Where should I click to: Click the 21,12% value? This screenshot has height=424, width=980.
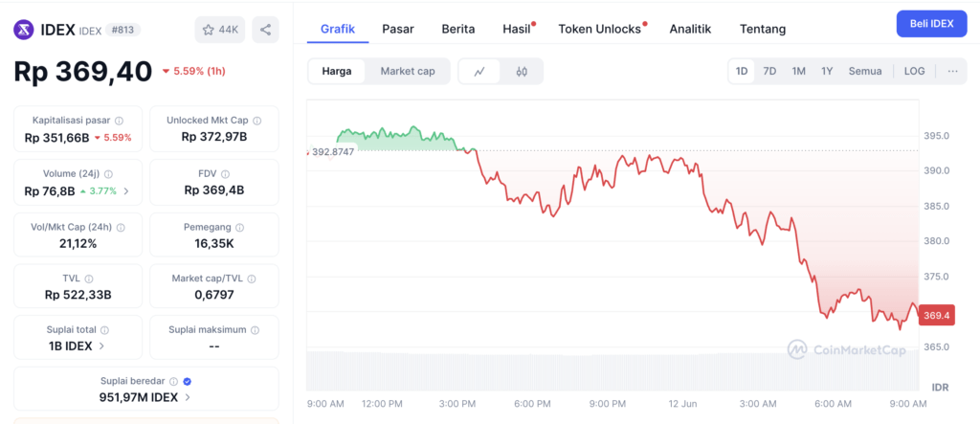coord(78,244)
